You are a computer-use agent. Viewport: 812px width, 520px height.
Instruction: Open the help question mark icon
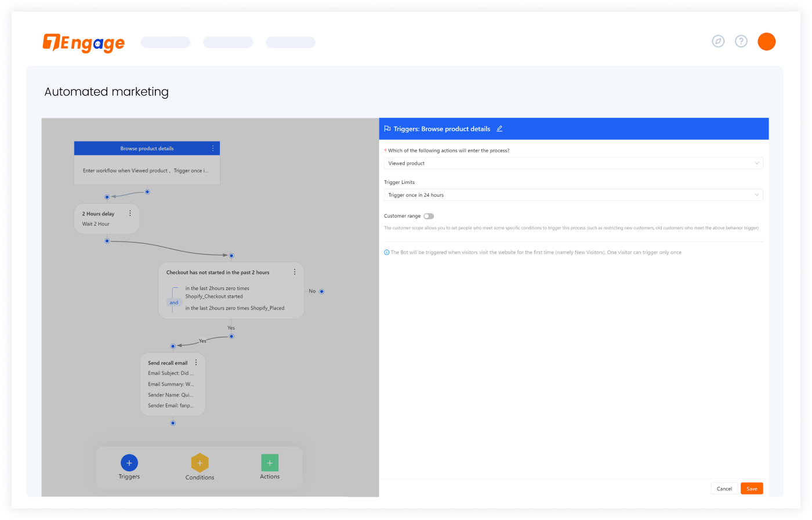[741, 41]
